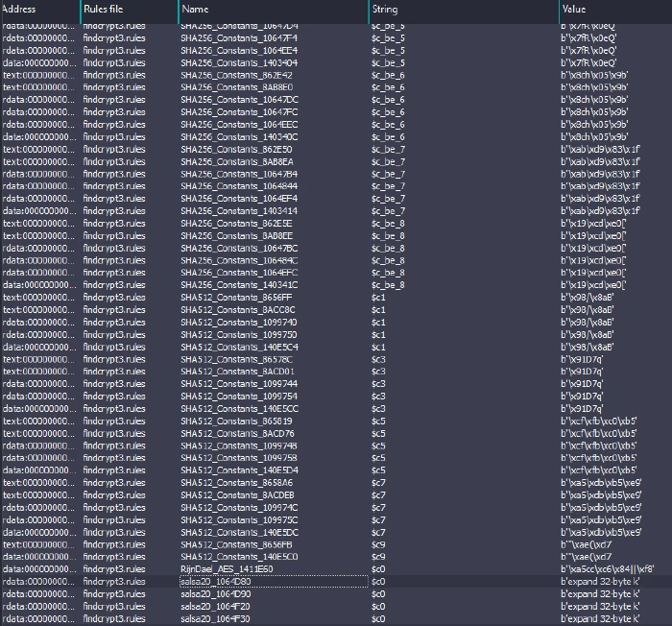Select row SHA256_Constants_10647B4
672x626 pixels.
click(x=336, y=174)
